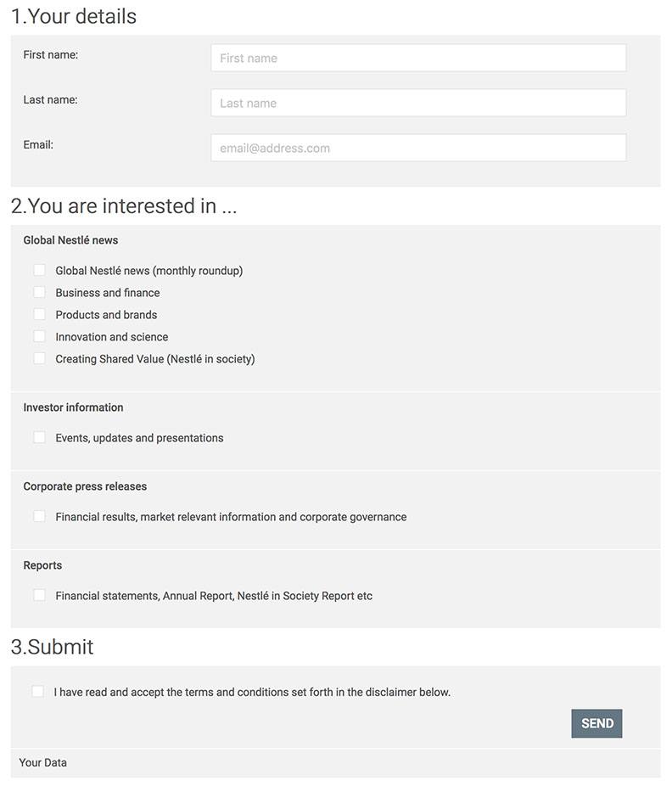Accept the terms and conditions checkbox
Image resolution: width=672 pixels, height=786 pixels.
click(38, 691)
